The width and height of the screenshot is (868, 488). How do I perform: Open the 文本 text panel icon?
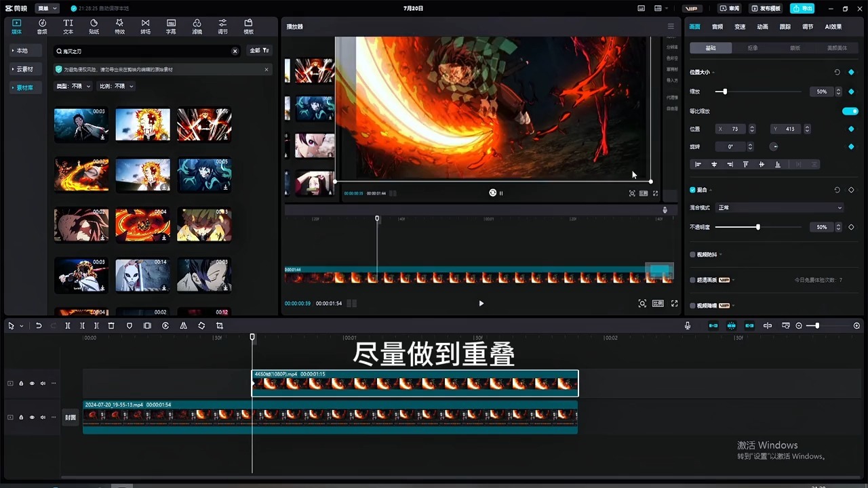(68, 26)
